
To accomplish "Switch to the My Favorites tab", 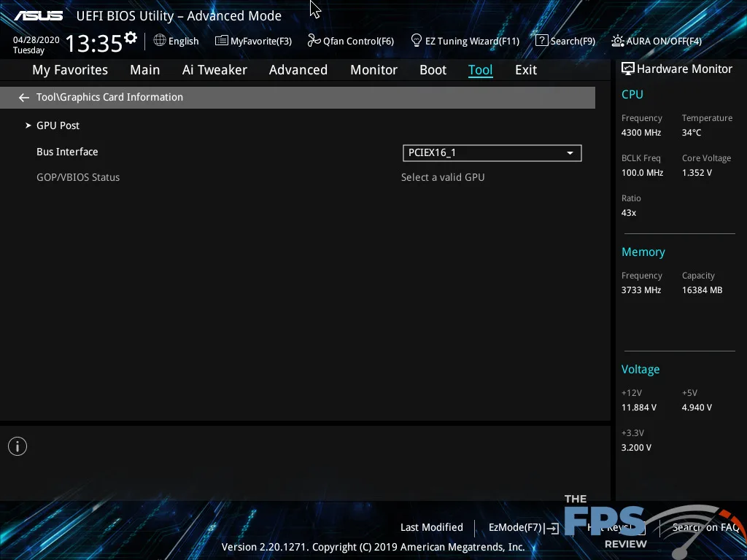I will pyautogui.click(x=70, y=70).
